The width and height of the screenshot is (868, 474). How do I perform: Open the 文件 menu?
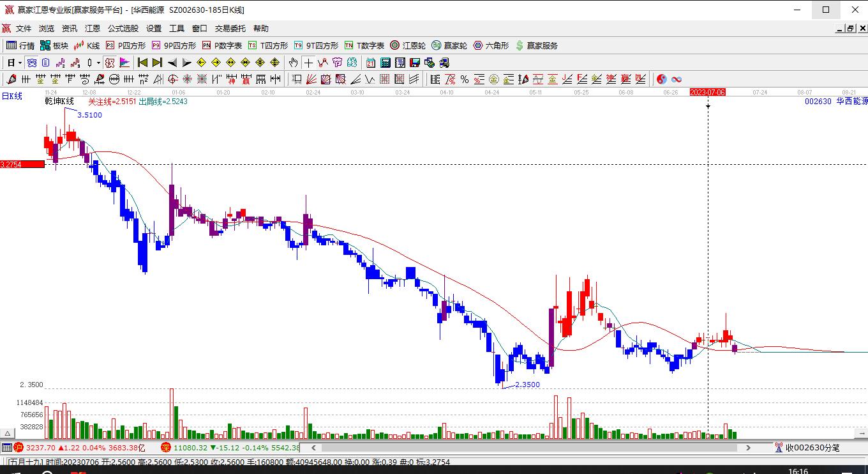click(24, 28)
